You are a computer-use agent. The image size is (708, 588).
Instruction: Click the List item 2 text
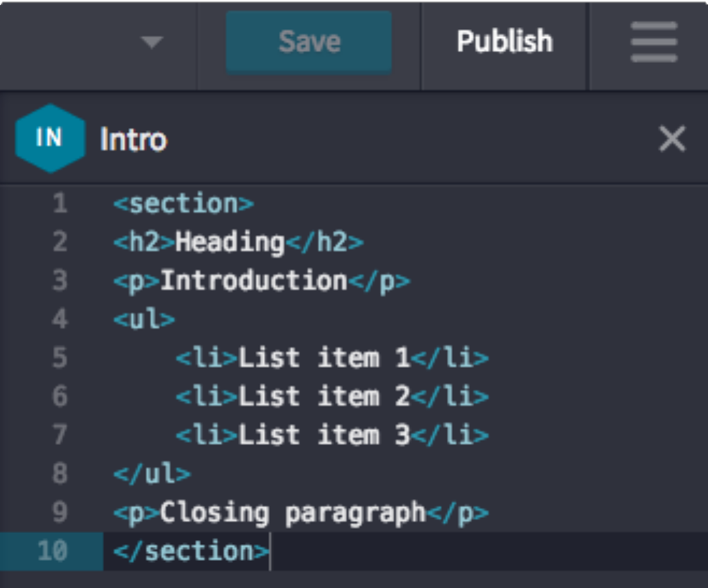(x=324, y=396)
